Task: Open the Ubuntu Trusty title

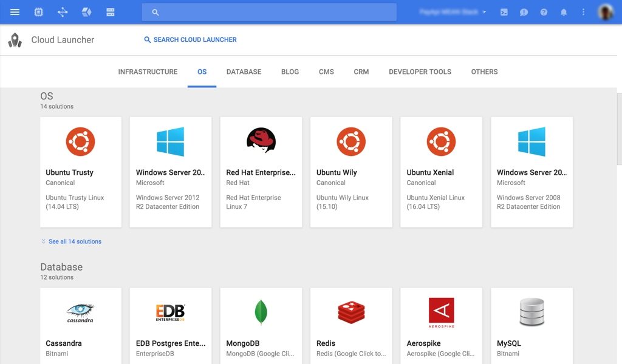Action: (x=69, y=173)
